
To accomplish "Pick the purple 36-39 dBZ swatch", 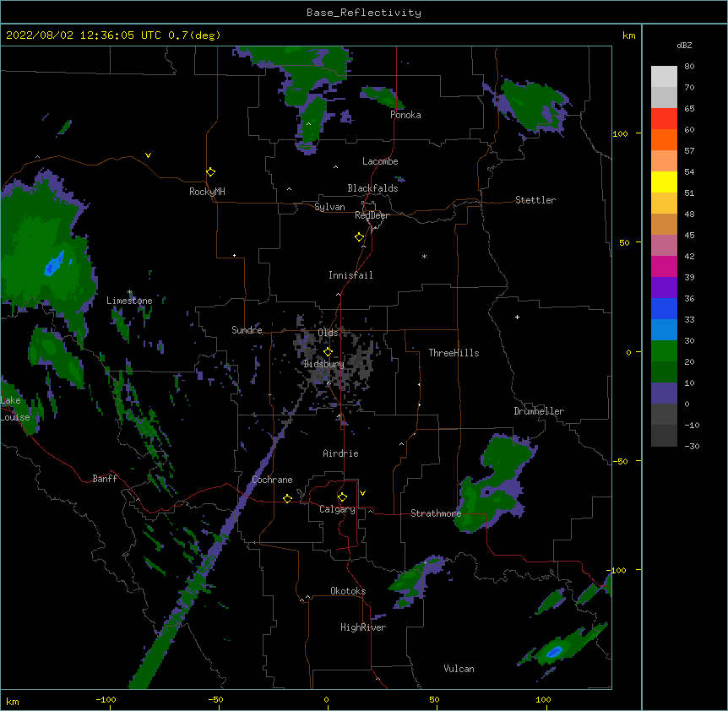I will click(x=664, y=287).
